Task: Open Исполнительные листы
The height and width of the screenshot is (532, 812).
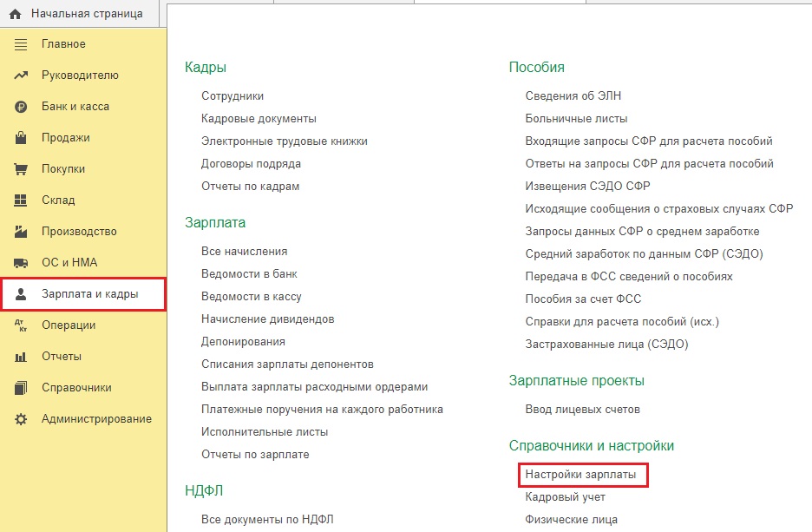Action: (x=265, y=431)
